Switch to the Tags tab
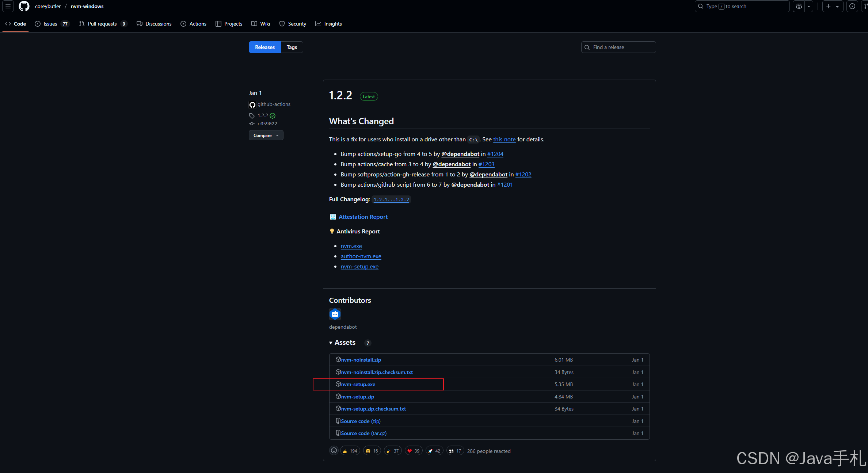868x473 pixels. (x=292, y=47)
